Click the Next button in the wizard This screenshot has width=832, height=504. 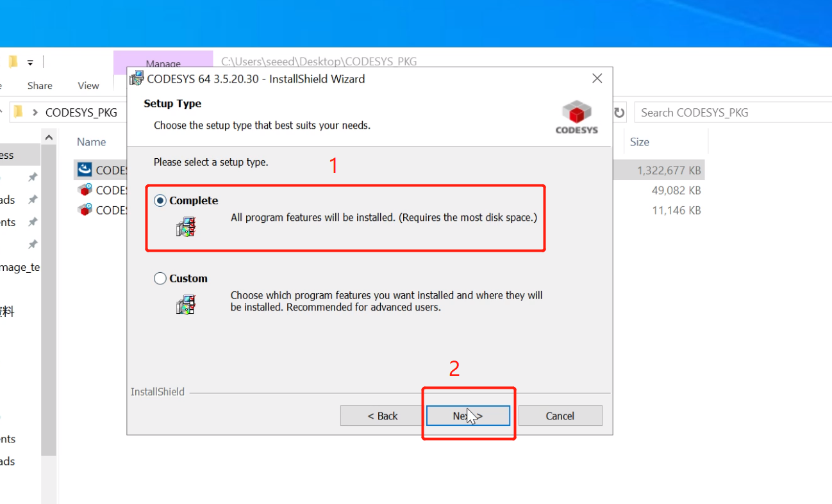coord(468,416)
